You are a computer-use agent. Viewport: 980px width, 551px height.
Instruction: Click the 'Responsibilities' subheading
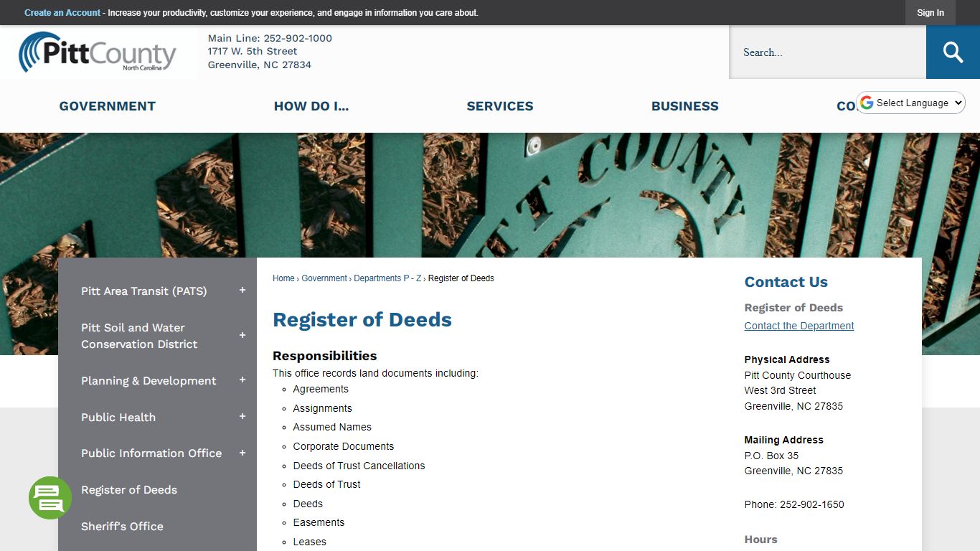click(324, 356)
